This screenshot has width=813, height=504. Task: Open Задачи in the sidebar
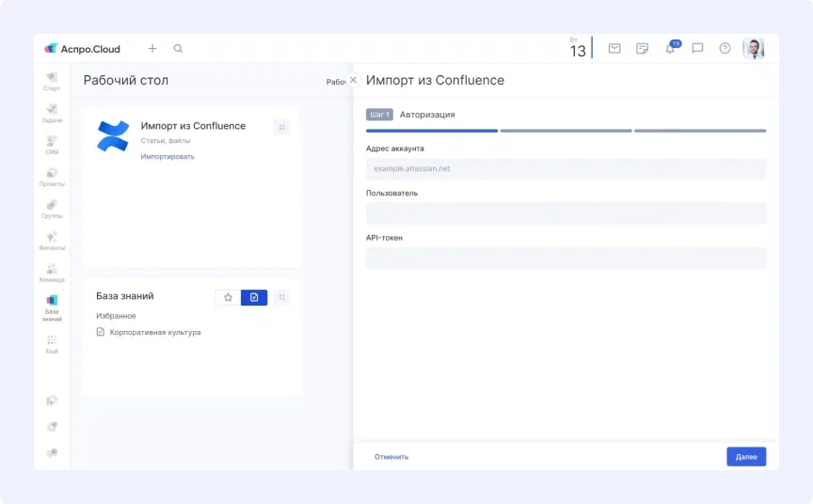pos(52,113)
